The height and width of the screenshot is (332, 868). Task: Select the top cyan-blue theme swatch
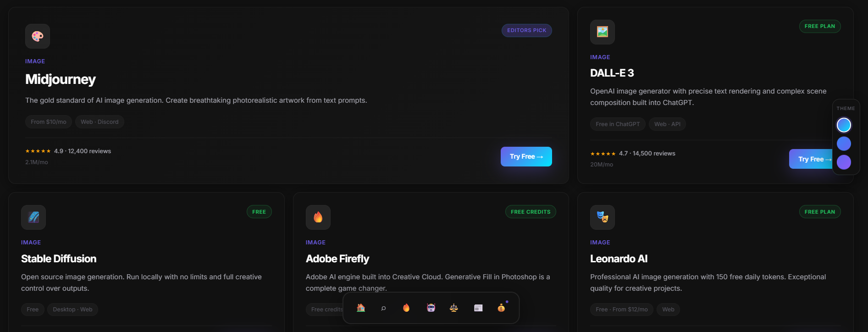[844, 125]
